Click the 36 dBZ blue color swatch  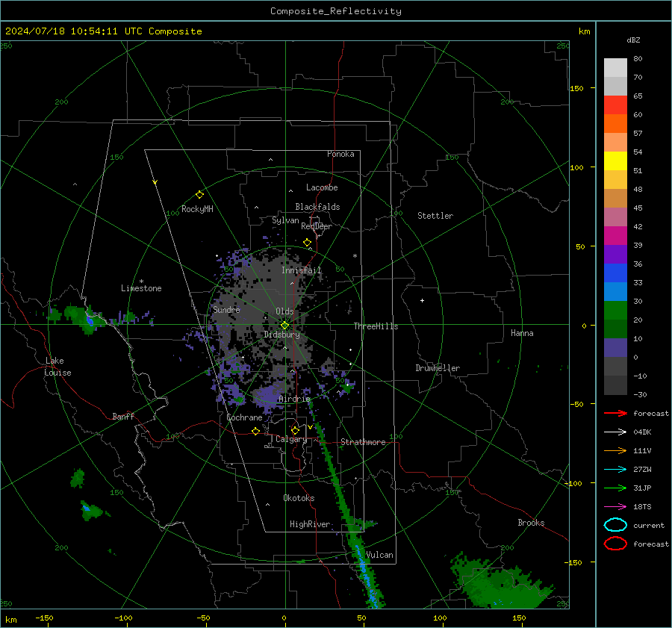(x=615, y=273)
